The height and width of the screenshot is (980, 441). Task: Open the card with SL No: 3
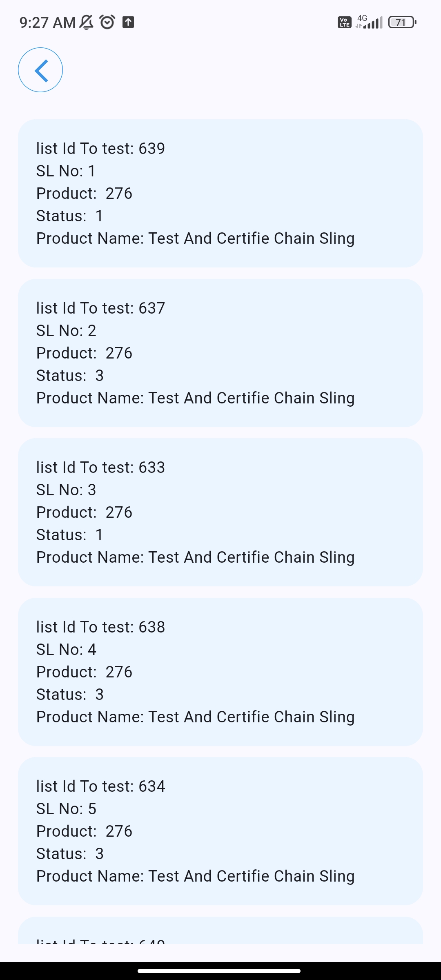tap(220, 512)
